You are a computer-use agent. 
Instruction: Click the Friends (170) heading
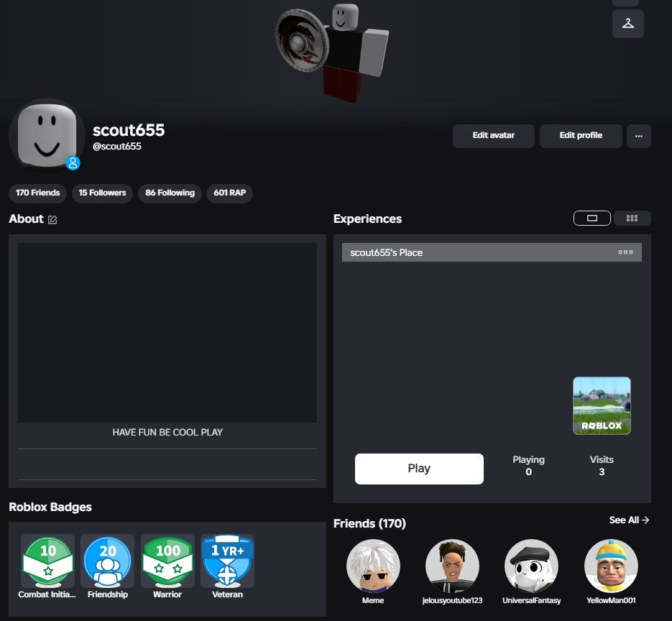coord(369,523)
